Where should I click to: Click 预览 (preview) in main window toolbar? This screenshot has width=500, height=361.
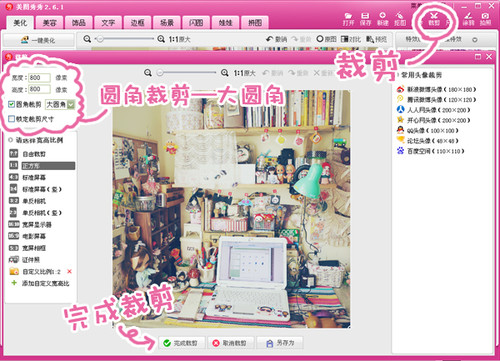click(376, 39)
